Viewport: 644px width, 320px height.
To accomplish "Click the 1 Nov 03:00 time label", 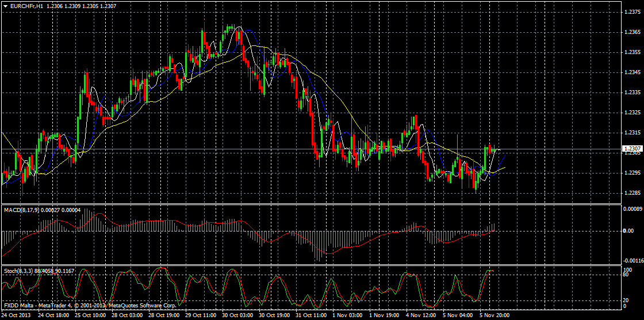I will [348, 315].
